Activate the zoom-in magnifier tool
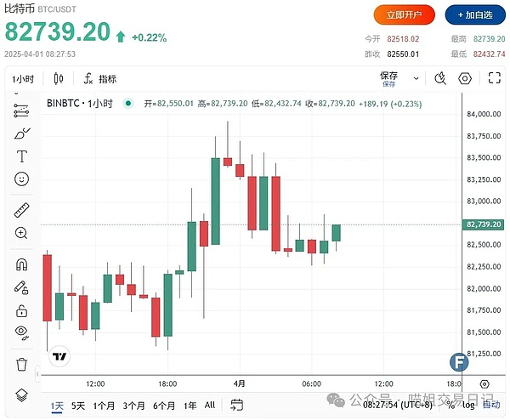The image size is (510, 420). (22, 233)
